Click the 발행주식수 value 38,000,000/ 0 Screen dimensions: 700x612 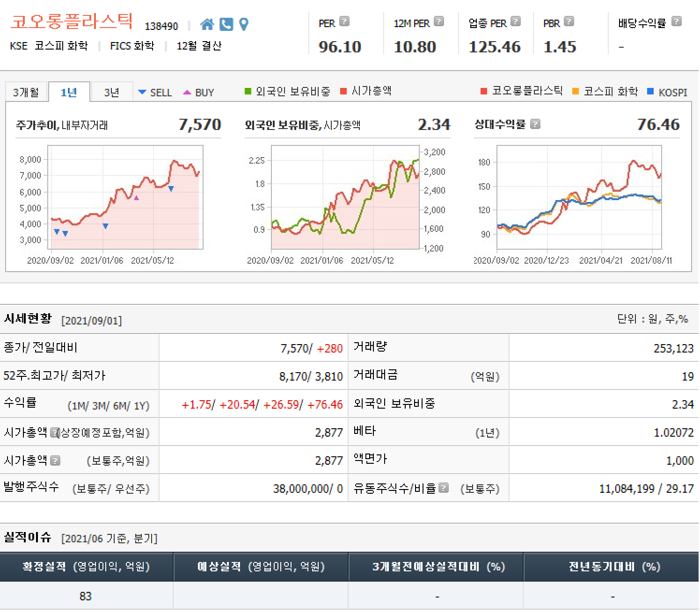[x=308, y=489]
